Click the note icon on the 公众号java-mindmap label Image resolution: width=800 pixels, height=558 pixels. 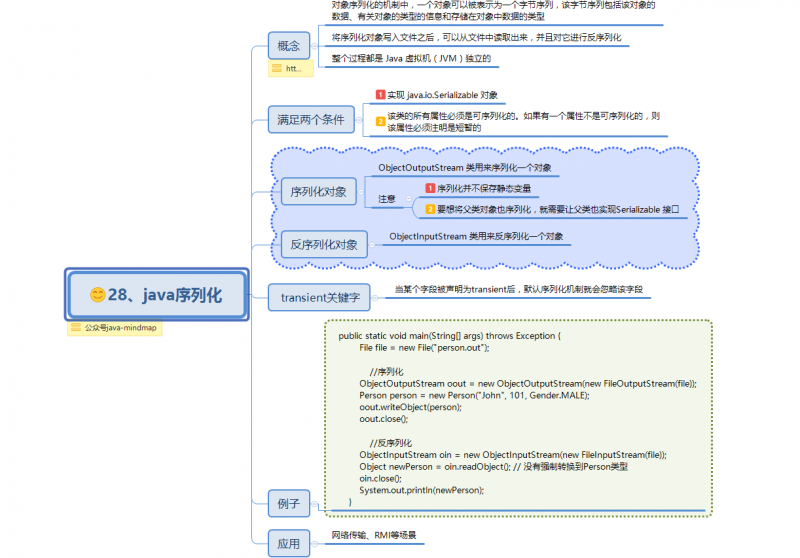[x=76, y=327]
